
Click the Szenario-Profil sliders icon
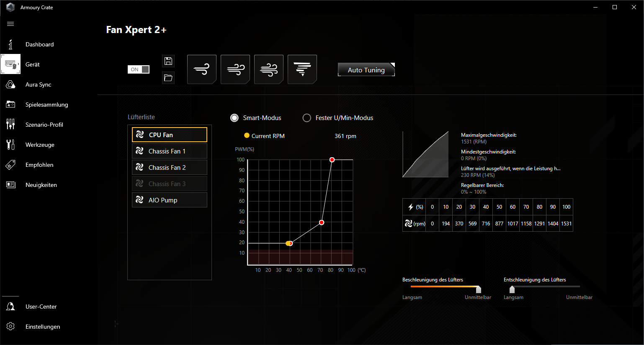(10, 124)
